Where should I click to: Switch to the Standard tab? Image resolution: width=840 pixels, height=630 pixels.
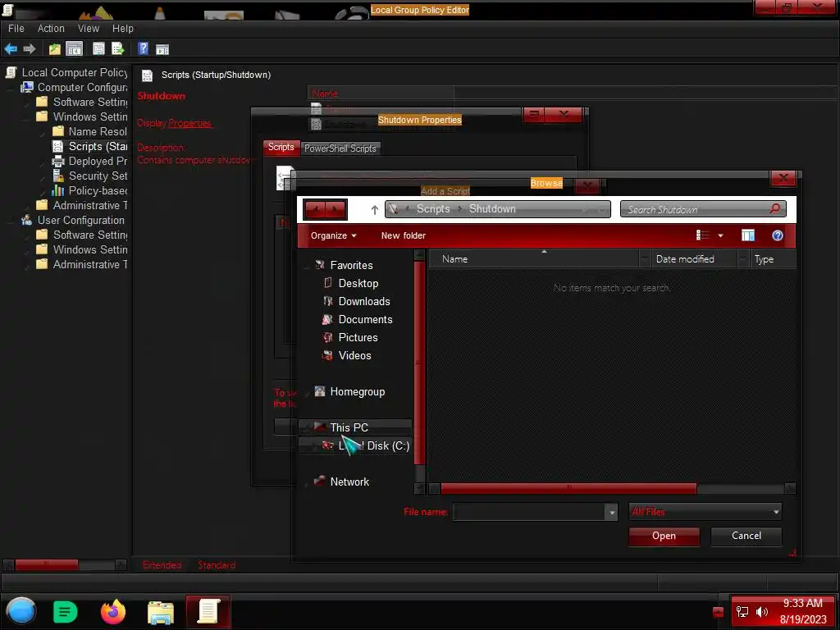point(217,565)
